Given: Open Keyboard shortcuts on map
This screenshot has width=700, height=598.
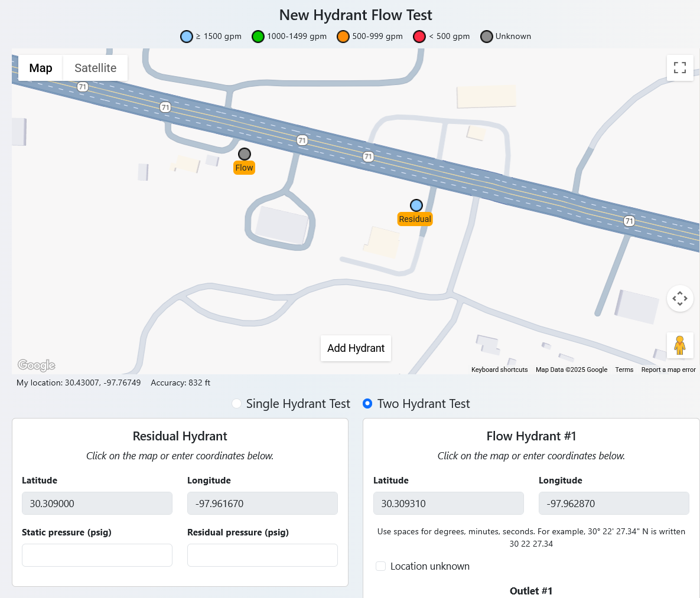Looking at the screenshot, I should [499, 370].
